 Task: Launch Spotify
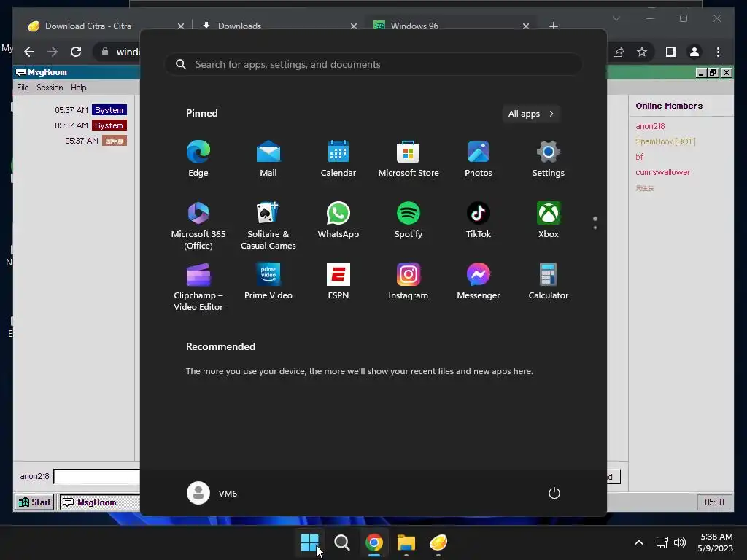[409, 220]
